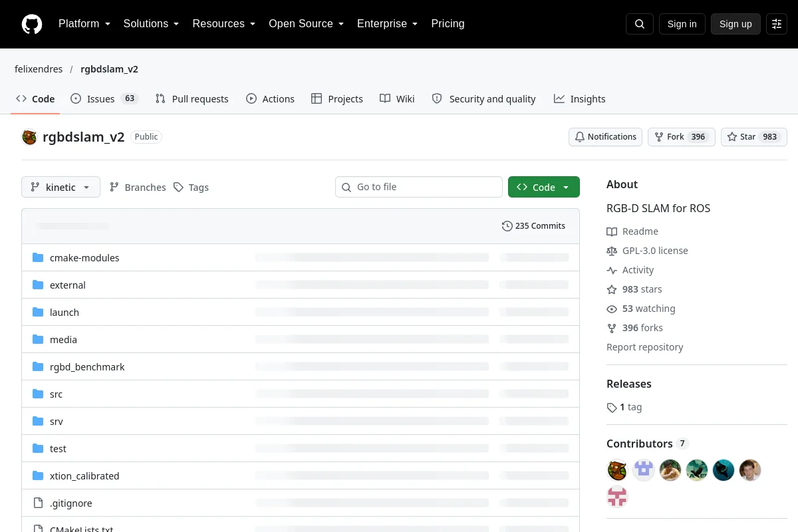Open the Solutions dropdown menu
This screenshot has width=798, height=532.
(x=151, y=24)
